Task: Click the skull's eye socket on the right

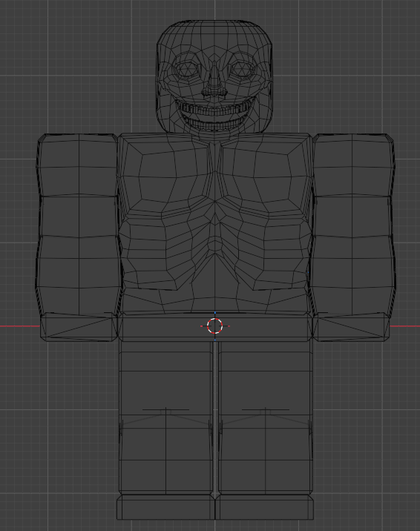Action: click(x=243, y=70)
